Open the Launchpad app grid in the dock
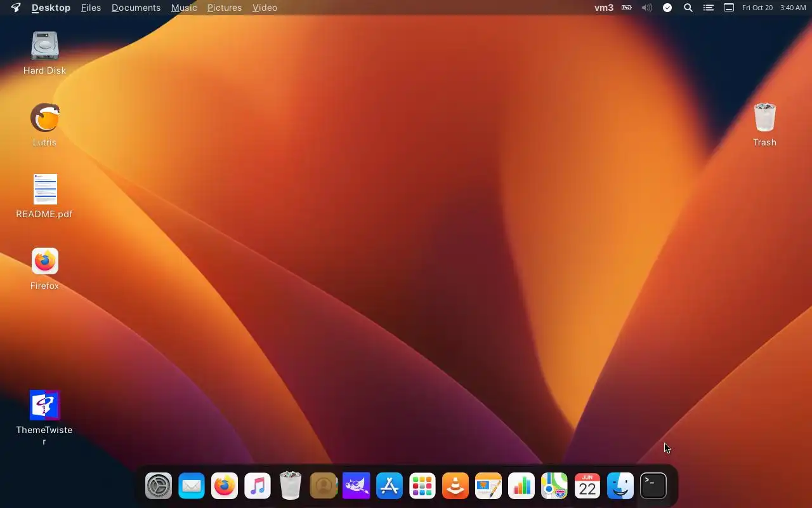Screen dimensions: 812x508 coord(422,486)
